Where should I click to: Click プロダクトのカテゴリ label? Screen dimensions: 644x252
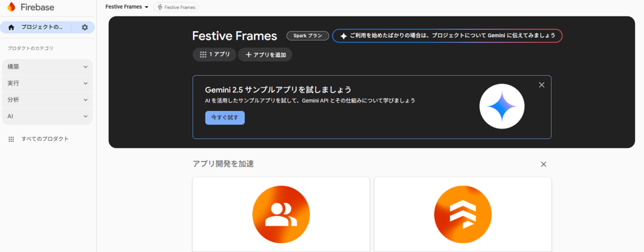point(30,48)
